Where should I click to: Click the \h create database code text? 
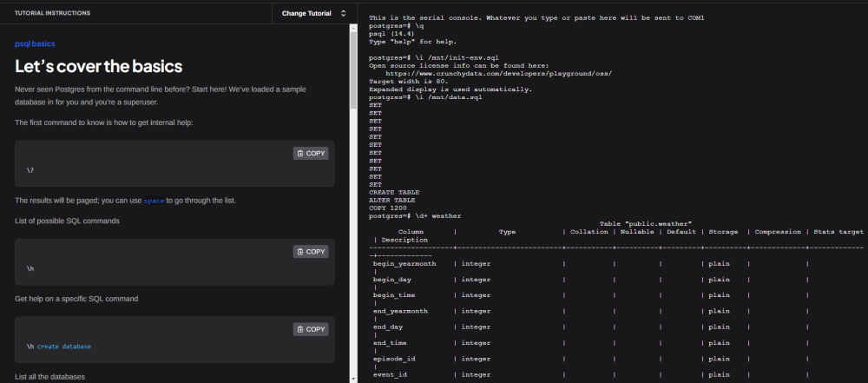[x=59, y=347]
